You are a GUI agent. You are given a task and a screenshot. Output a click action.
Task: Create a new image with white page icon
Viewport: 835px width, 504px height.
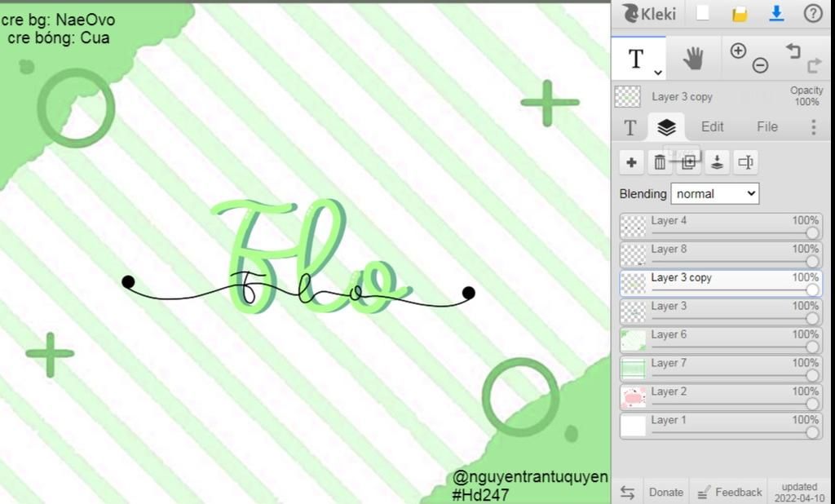click(702, 13)
